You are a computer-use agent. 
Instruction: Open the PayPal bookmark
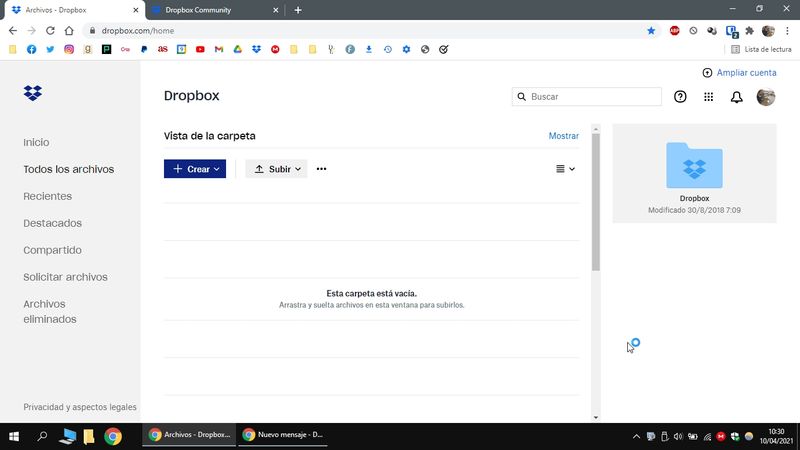(x=144, y=49)
